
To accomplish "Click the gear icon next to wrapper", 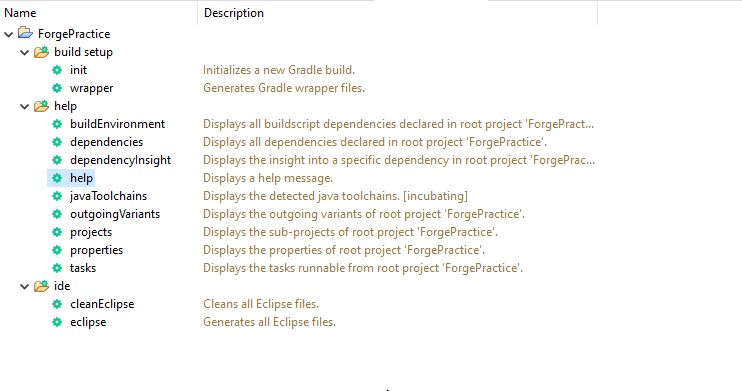I will click(57, 88).
